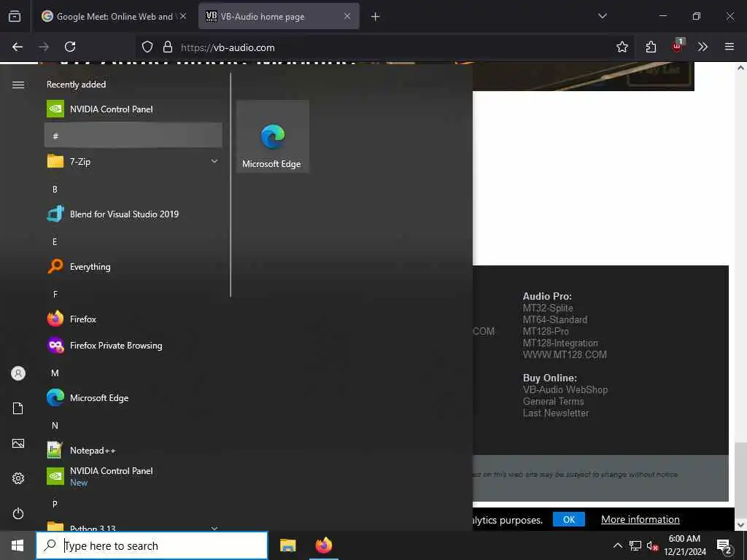747x560 pixels.
Task: Launch NVIDIA Control Panel under Recently added
Action: click(x=133, y=109)
